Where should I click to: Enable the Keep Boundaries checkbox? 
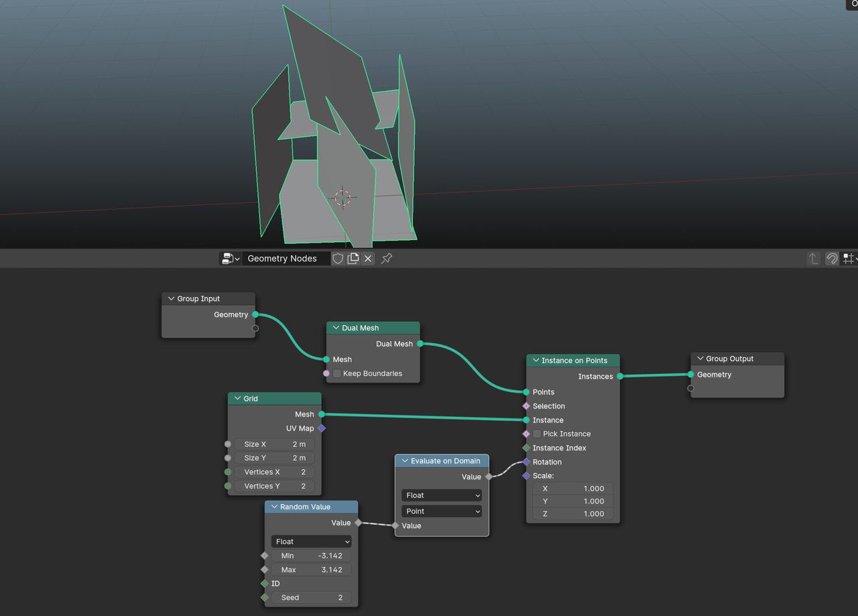coord(337,373)
